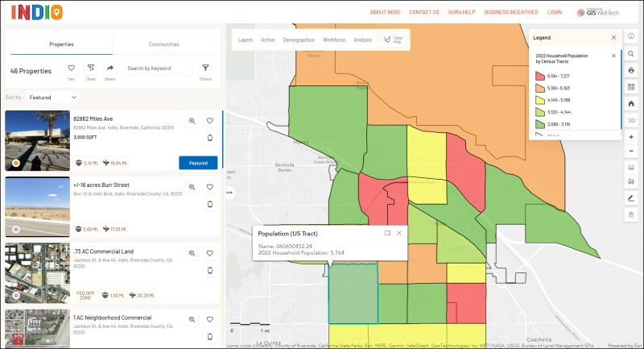Open the Demographics map menu
The image size is (644, 349).
tap(299, 39)
